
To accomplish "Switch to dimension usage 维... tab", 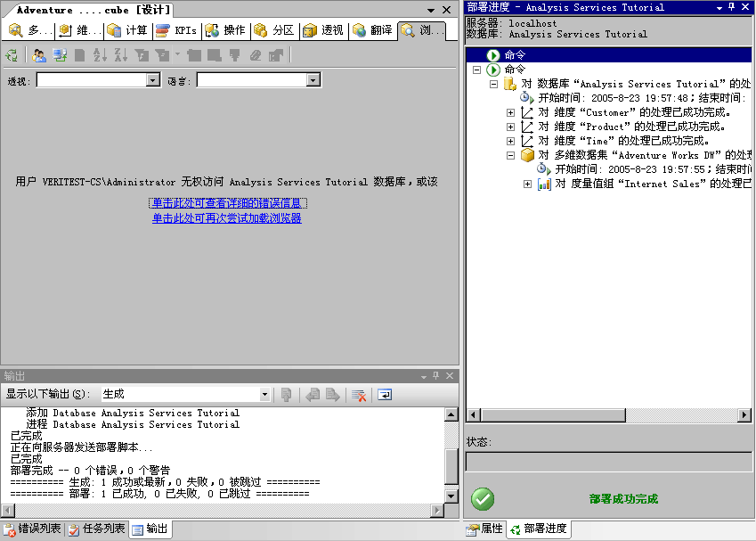I will [79, 30].
